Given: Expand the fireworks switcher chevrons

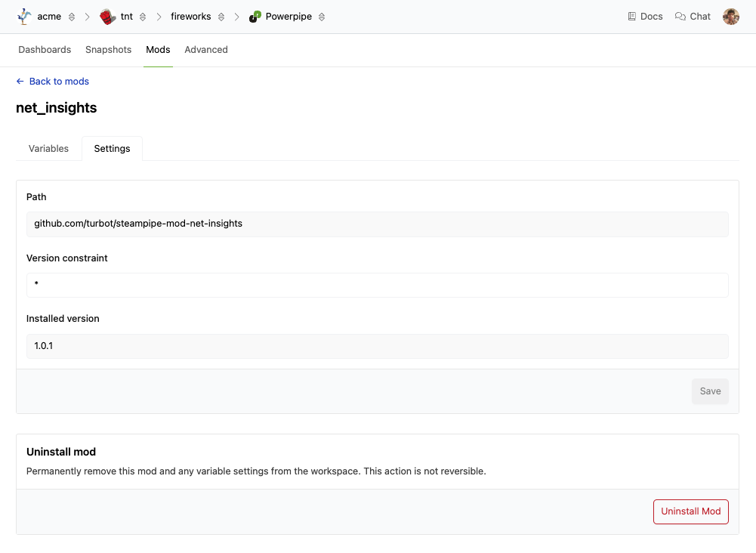Looking at the screenshot, I should pos(221,17).
